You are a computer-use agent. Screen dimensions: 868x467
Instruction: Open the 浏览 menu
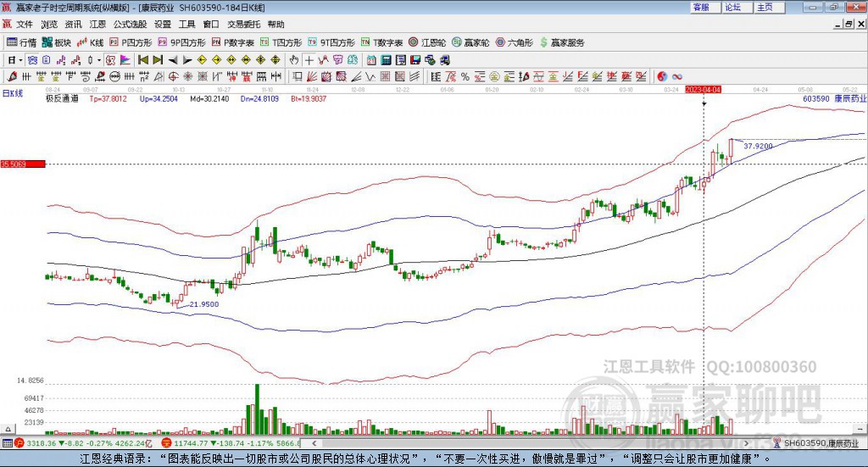48,25
